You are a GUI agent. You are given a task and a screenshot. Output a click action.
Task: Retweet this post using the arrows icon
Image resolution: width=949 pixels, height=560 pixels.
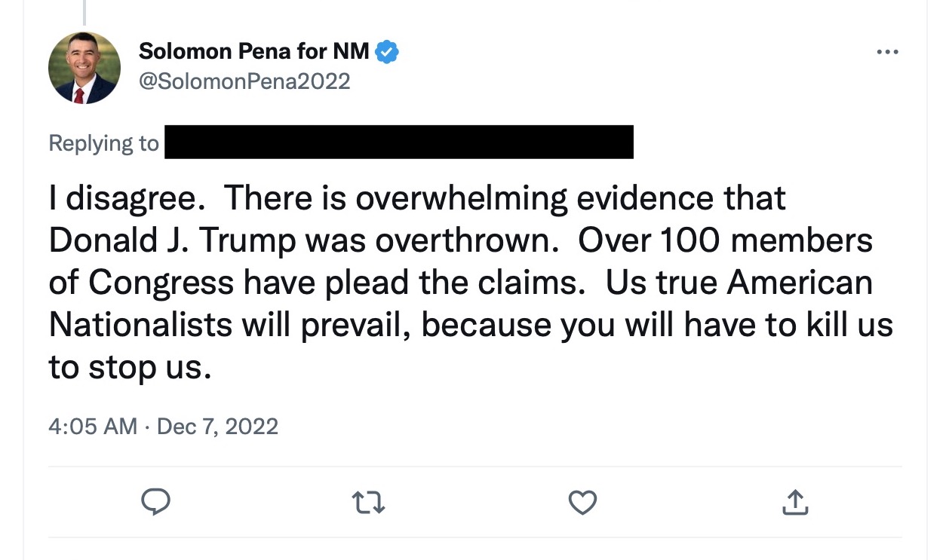tap(369, 502)
